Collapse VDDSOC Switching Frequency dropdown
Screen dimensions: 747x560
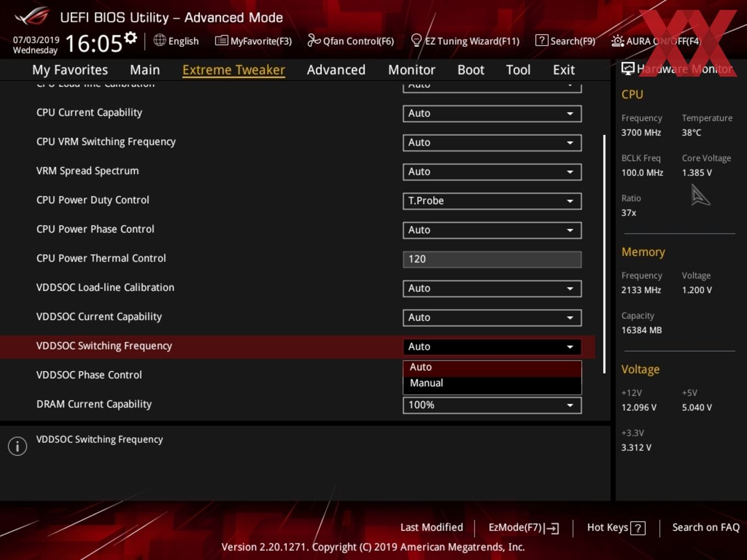click(x=492, y=346)
